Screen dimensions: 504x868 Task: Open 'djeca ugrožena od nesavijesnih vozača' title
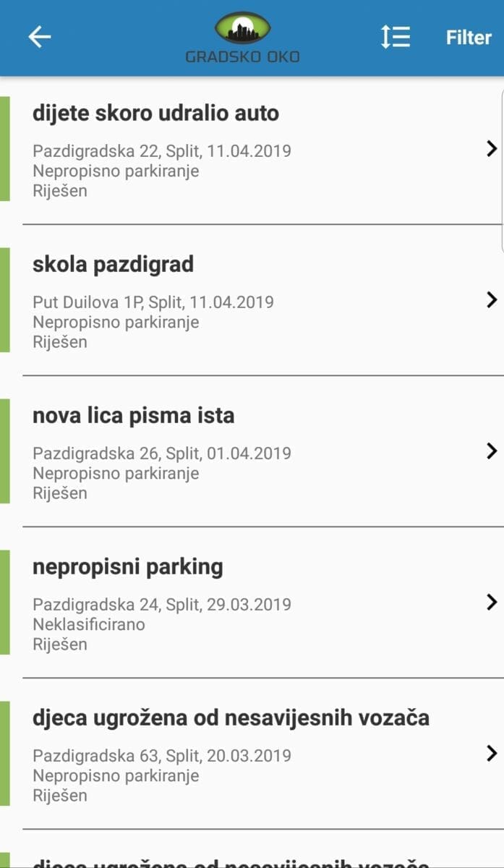pos(231,718)
